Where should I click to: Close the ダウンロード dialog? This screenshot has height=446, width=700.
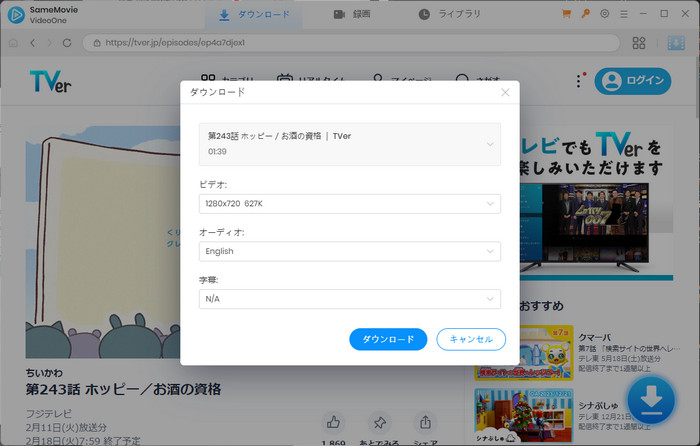click(x=505, y=92)
